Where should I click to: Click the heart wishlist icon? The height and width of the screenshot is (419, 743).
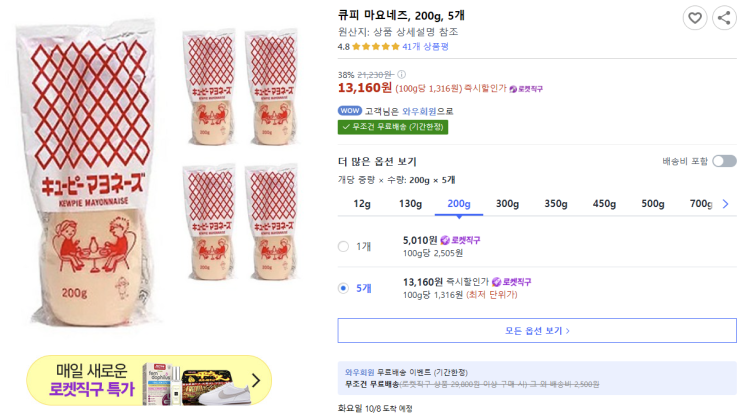(695, 17)
